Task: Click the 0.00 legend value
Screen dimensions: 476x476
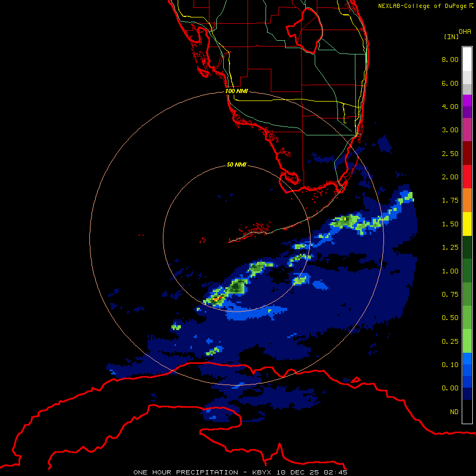Action: pos(450,388)
